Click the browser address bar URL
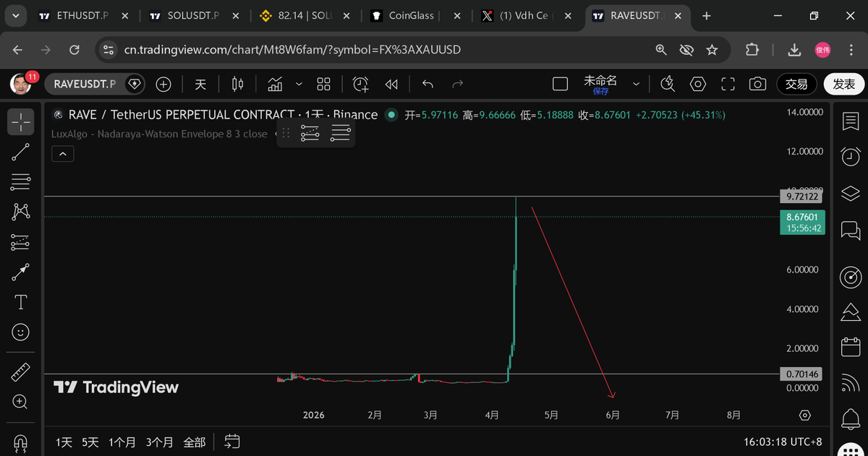 click(x=292, y=50)
